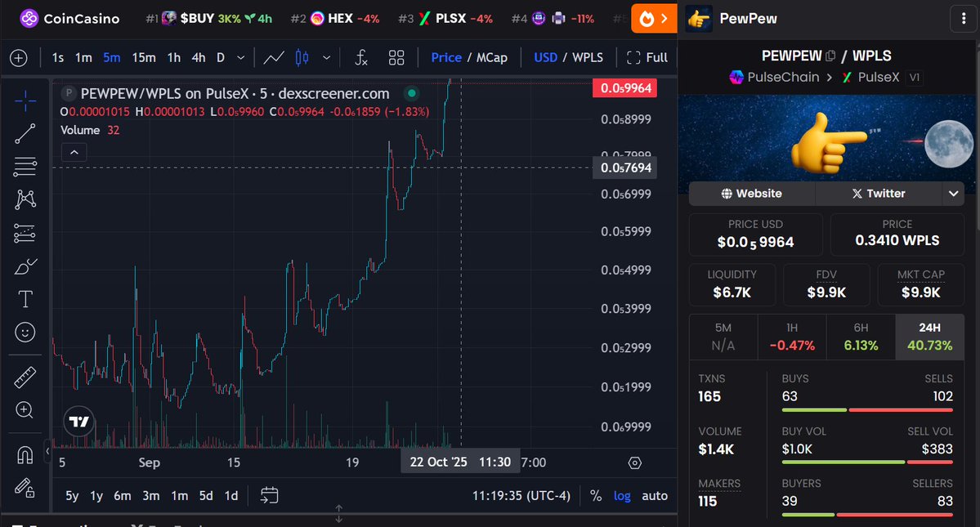Expand the chart type dropdown arrow
This screenshot has height=527, width=980.
(326, 58)
